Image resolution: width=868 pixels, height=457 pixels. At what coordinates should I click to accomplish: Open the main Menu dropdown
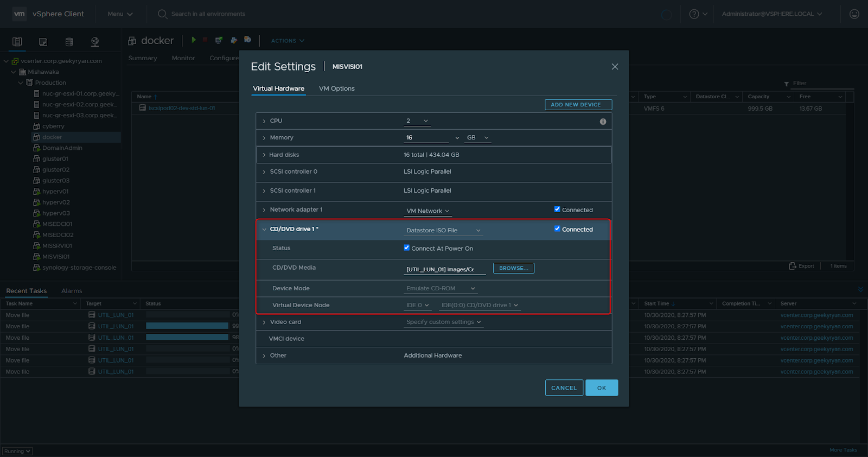click(120, 14)
